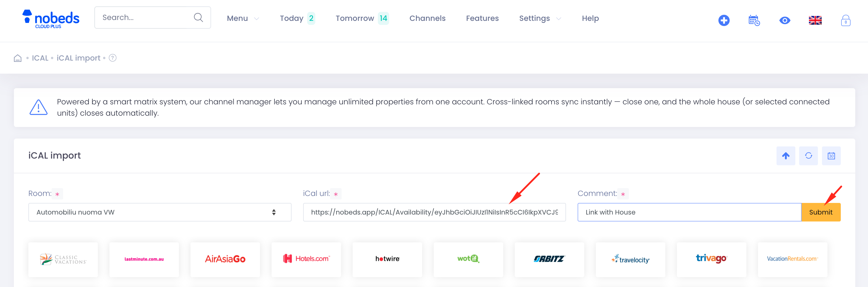Open the calendar 30 icon

point(831,155)
